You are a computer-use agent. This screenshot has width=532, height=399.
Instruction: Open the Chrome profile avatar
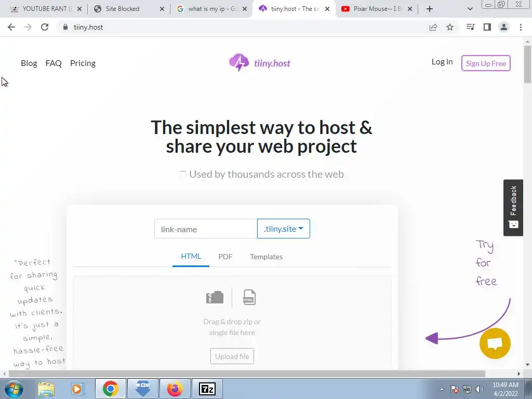tap(504, 27)
